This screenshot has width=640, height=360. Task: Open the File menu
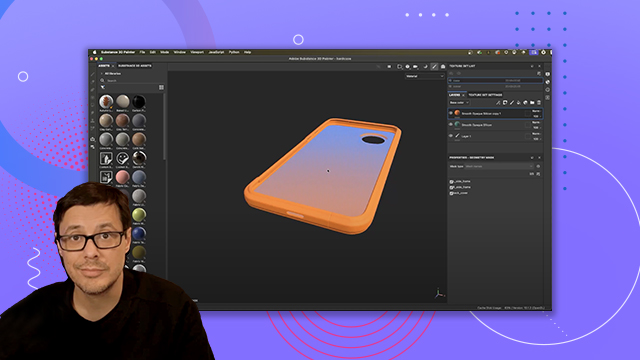[x=142, y=52]
